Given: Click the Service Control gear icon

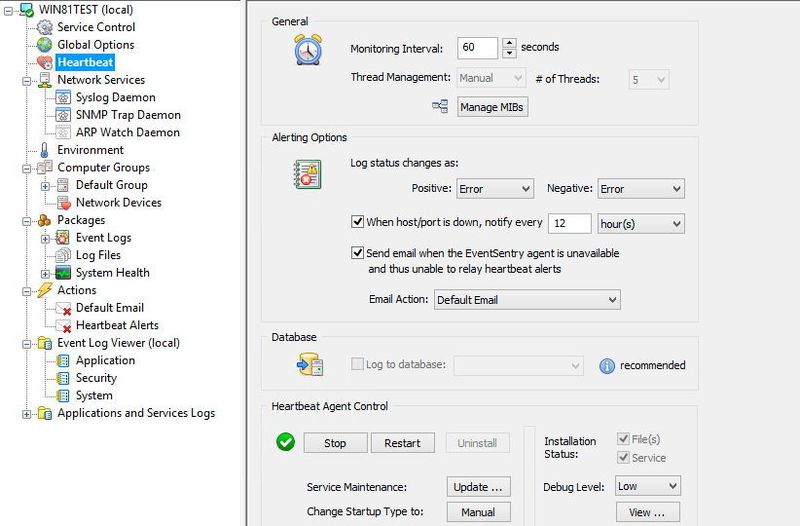Looking at the screenshot, I should click(45, 27).
